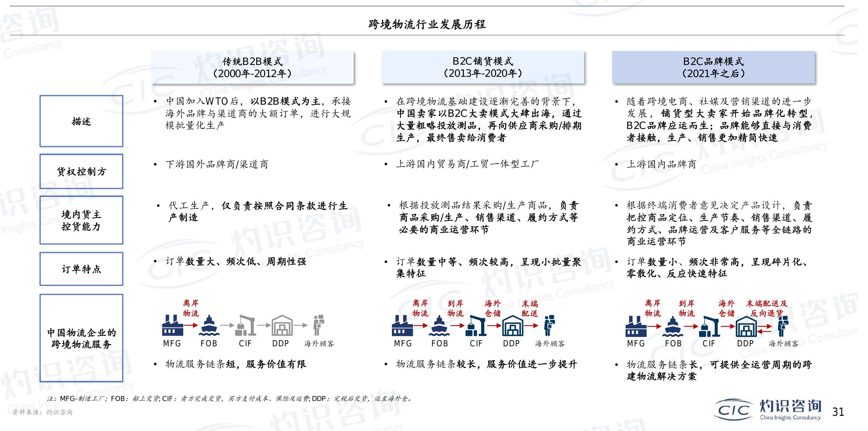Viewport: 868px width, 431px height.
Task: Click the warehouse icon in B2C品牌模式 column
Action: tap(746, 326)
